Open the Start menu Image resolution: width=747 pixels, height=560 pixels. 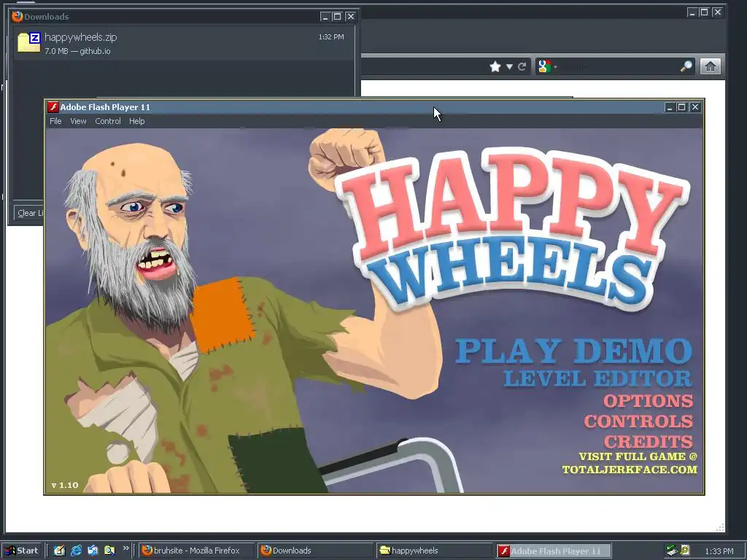21,551
